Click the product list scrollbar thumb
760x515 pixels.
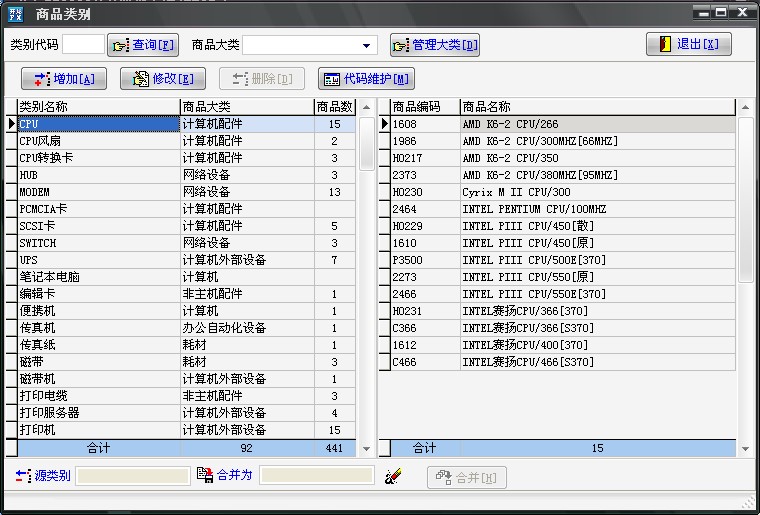(x=745, y=200)
